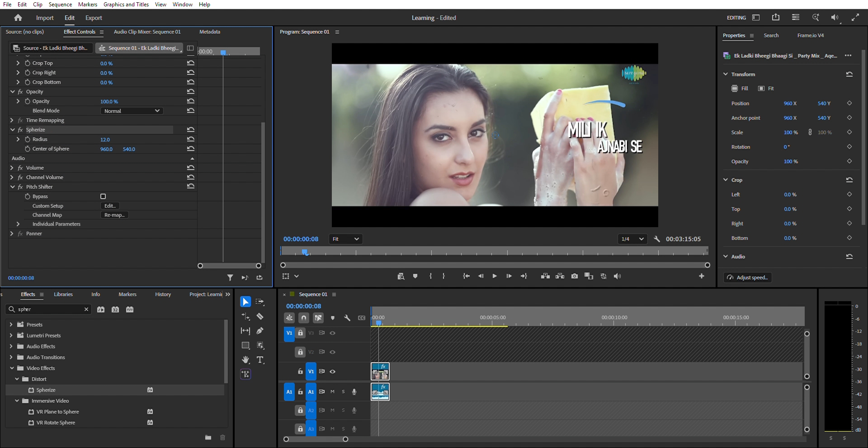Enable the Pitch Shifter Bypass checkbox
The height and width of the screenshot is (448, 868).
(x=103, y=196)
